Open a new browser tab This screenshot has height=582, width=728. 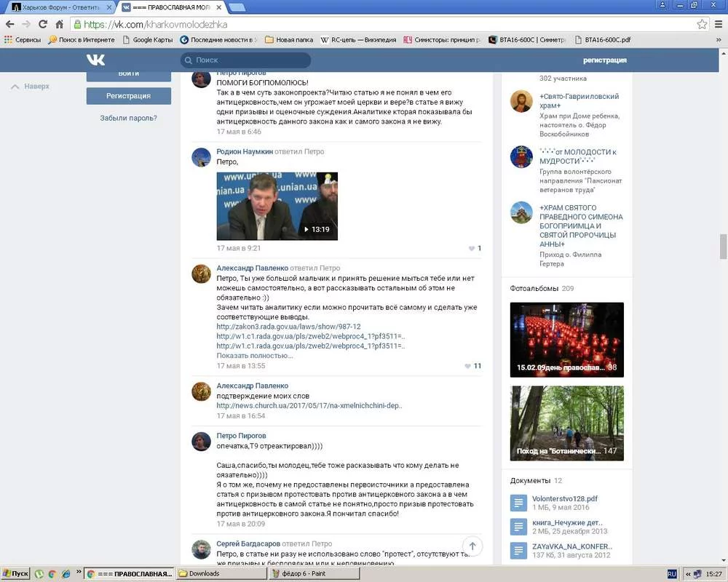pyautogui.click(x=237, y=7)
